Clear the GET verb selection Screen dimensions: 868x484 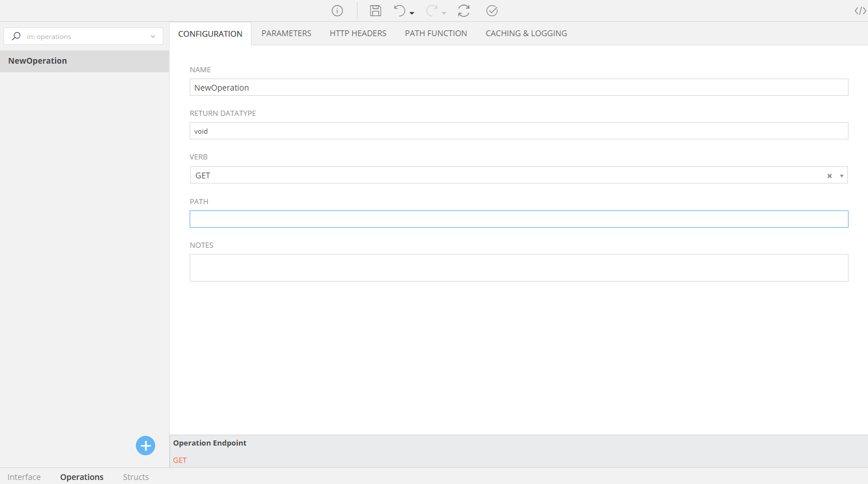[x=829, y=176]
